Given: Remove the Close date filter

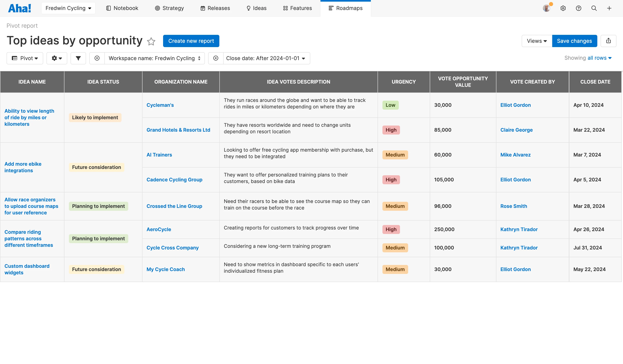Looking at the screenshot, I should [215, 58].
